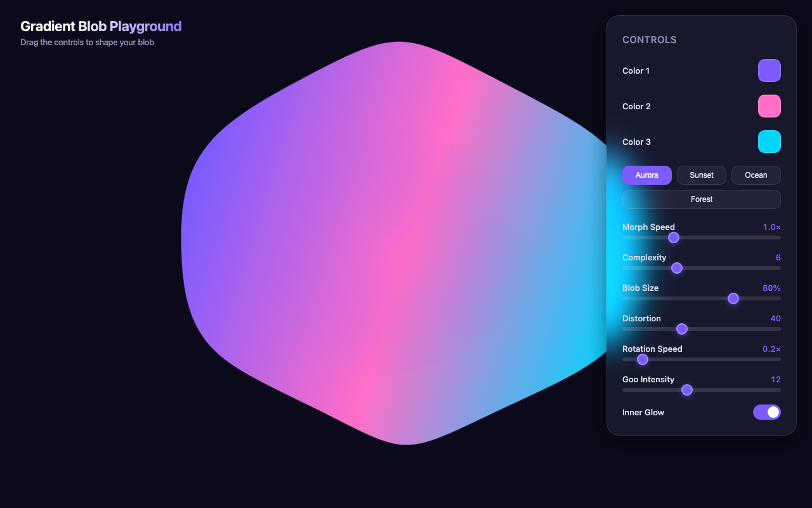Click the Rotation Speed slider handle
Image resolution: width=812 pixels, height=508 pixels.
(x=642, y=359)
